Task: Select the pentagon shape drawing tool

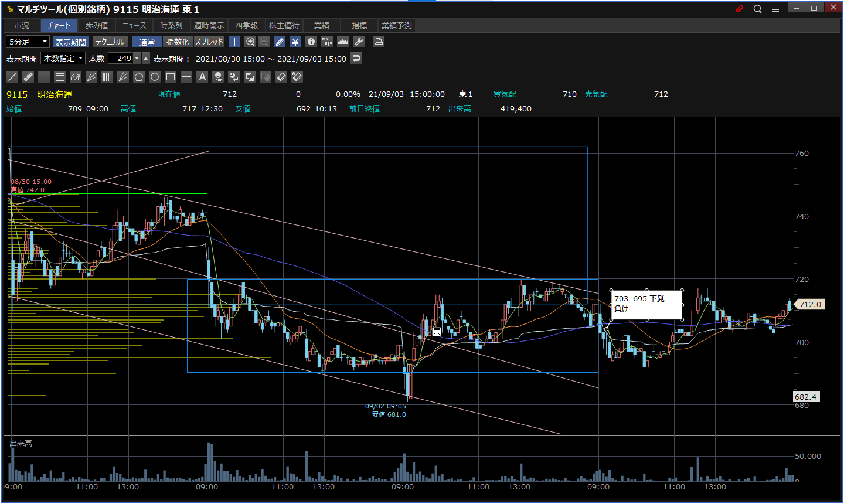Action: click(x=139, y=77)
